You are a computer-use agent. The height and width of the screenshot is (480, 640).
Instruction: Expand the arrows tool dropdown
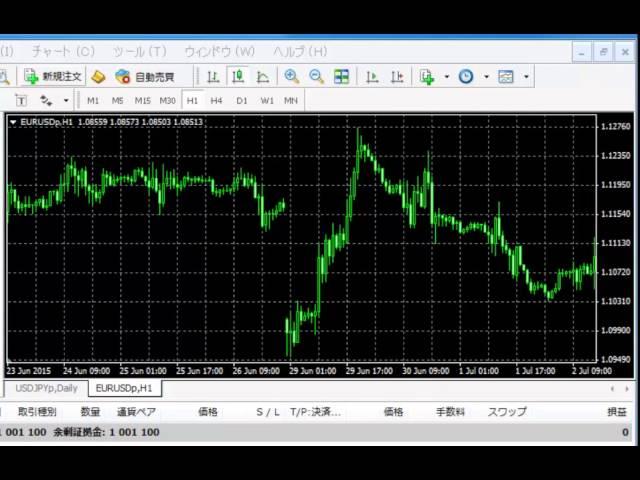[x=66, y=100]
